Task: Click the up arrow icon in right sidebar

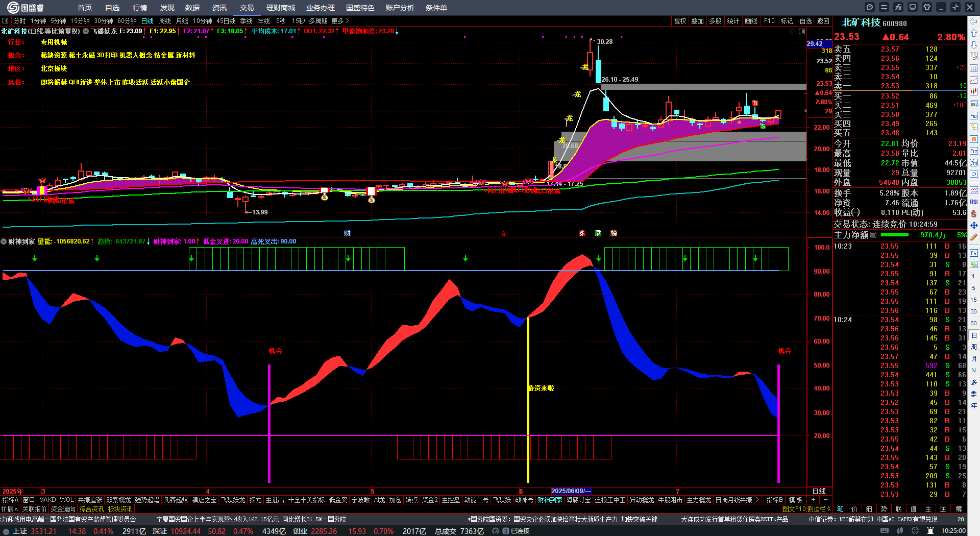Action: [x=974, y=33]
